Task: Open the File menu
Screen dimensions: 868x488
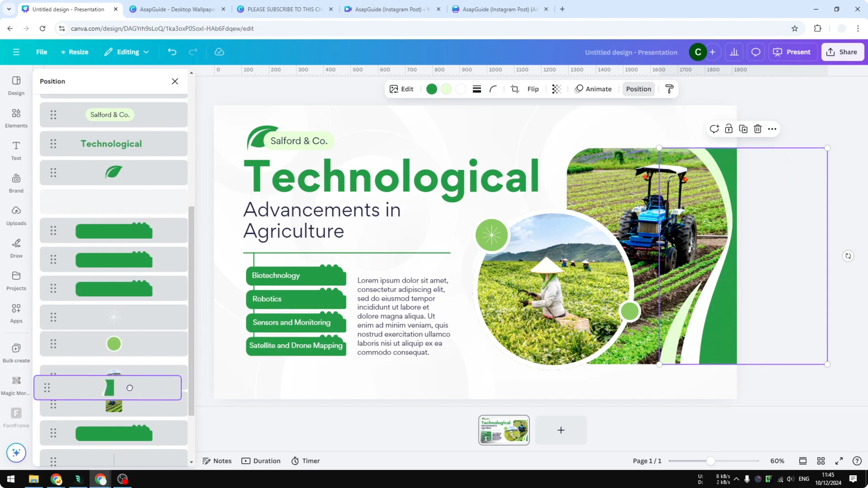Action: point(42,52)
